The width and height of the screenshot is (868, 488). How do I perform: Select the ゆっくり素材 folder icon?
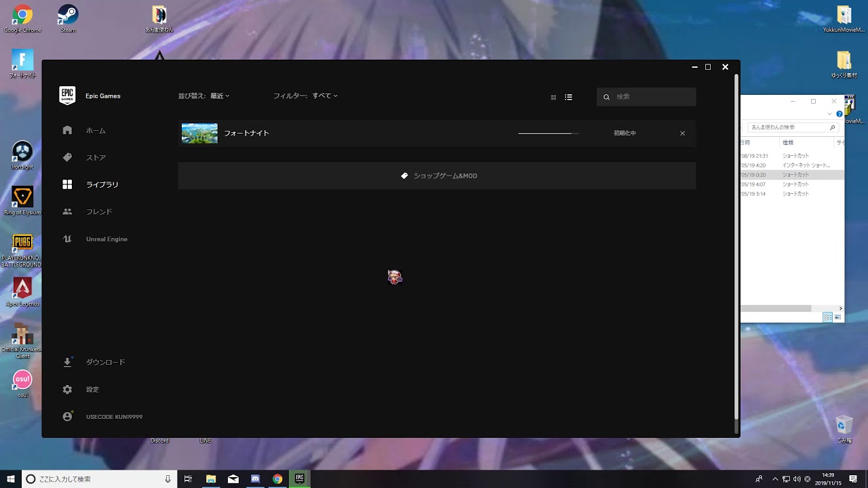[x=844, y=64]
